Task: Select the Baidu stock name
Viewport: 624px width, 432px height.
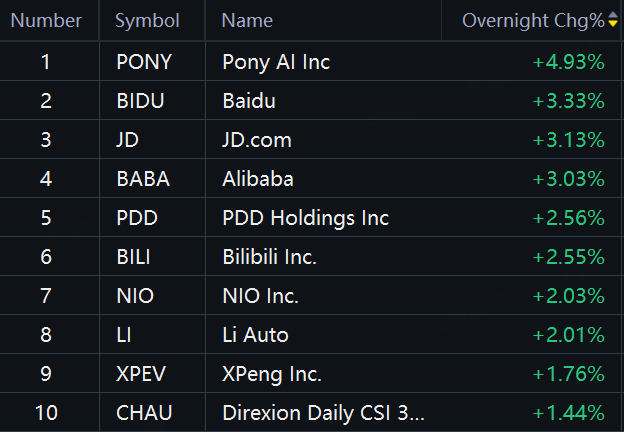Action: click(x=249, y=101)
